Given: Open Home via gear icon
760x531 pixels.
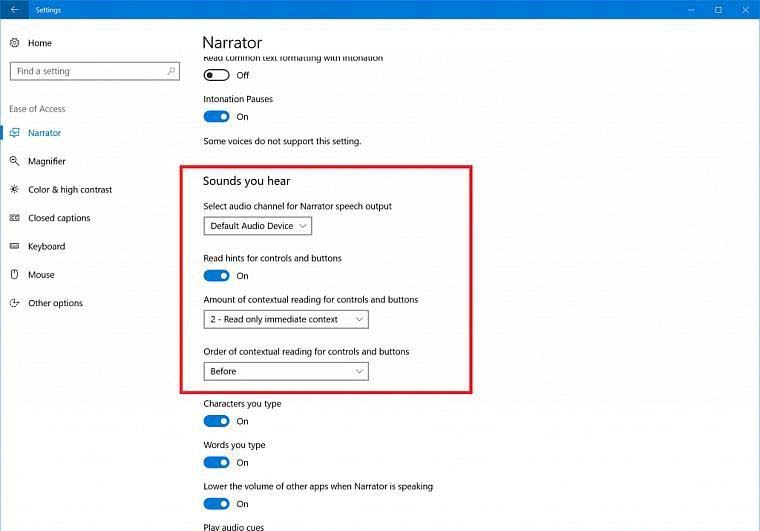Looking at the screenshot, I should click(x=15, y=43).
